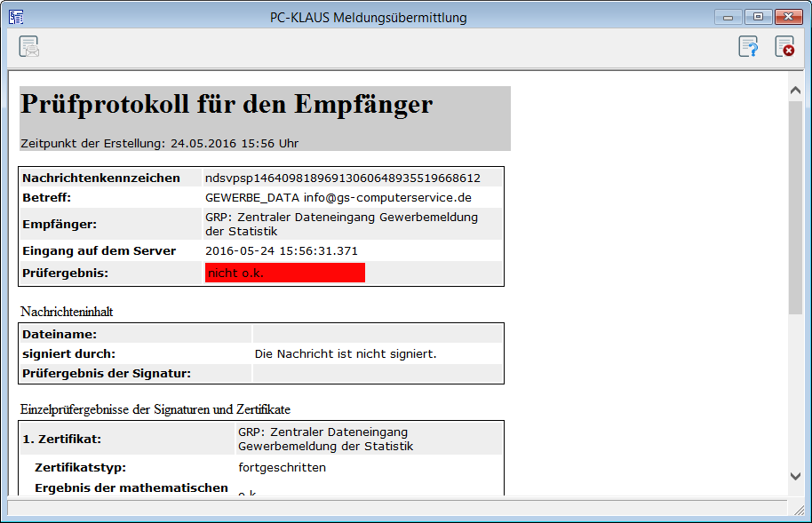This screenshot has width=812, height=523.
Task: Click the red 'nicht o.k.' result cell
Action: pos(284,273)
